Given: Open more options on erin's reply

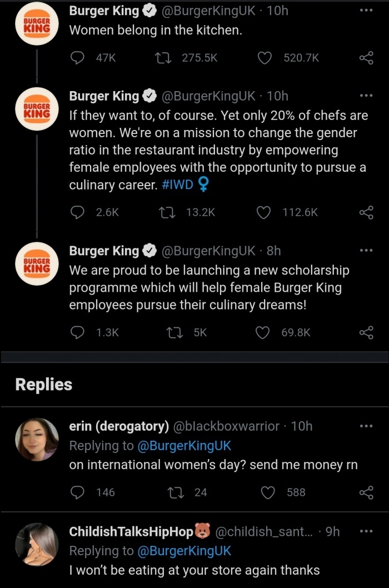Looking at the screenshot, I should [x=366, y=426].
